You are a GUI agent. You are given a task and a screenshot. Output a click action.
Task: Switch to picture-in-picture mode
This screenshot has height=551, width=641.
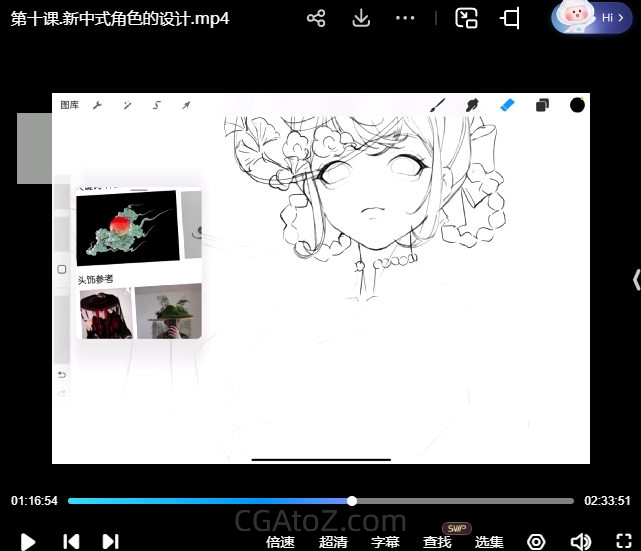pos(466,18)
